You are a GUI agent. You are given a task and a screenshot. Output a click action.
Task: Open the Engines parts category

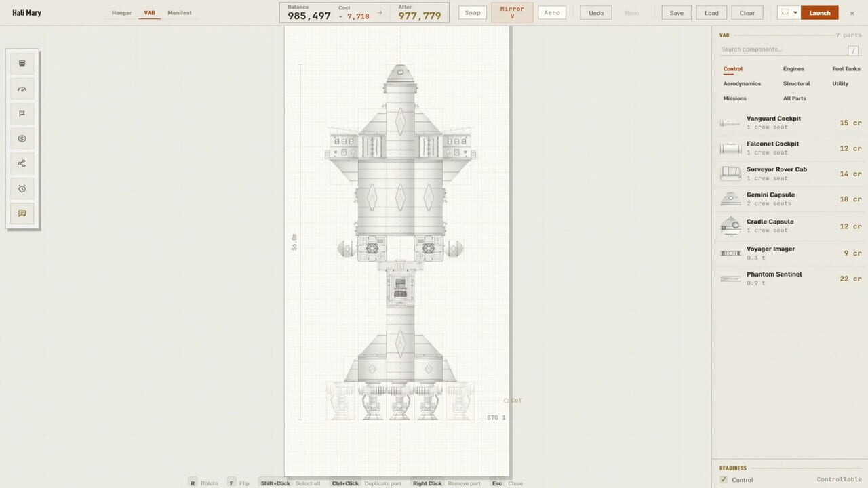(x=793, y=69)
